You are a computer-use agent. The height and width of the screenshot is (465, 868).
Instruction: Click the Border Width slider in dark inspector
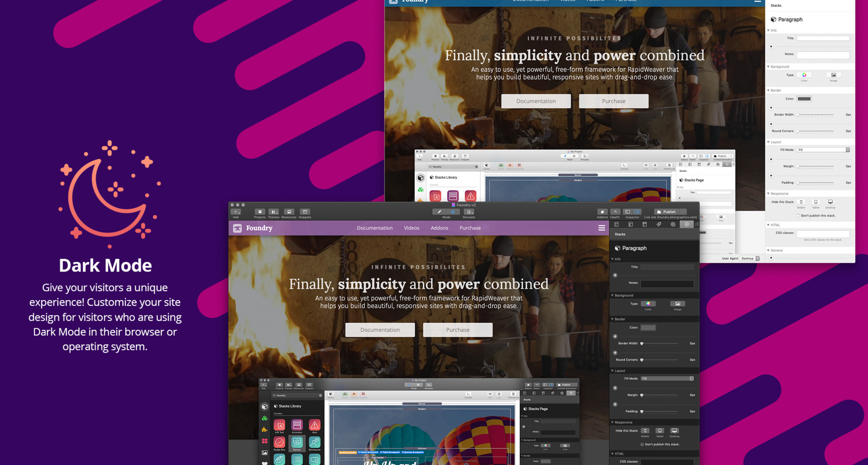pyautogui.click(x=660, y=343)
